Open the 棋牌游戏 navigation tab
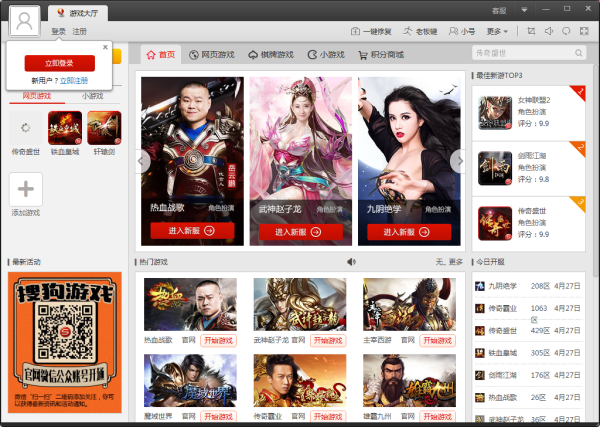The height and width of the screenshot is (427, 600). pos(271,55)
